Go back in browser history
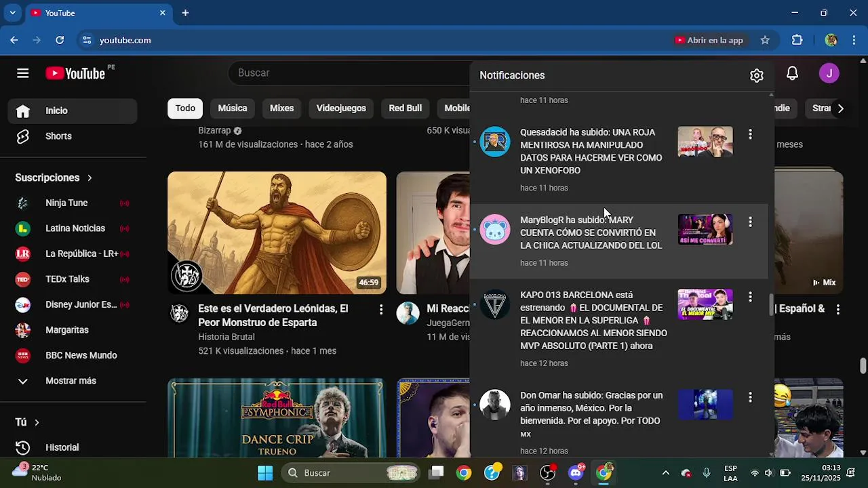 pyautogui.click(x=14, y=40)
